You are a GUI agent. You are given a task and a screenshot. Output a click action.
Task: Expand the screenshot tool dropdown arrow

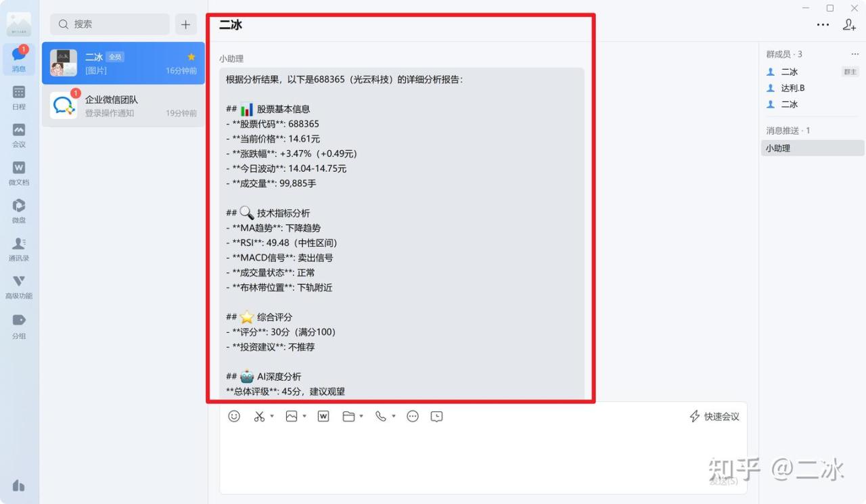(272, 416)
